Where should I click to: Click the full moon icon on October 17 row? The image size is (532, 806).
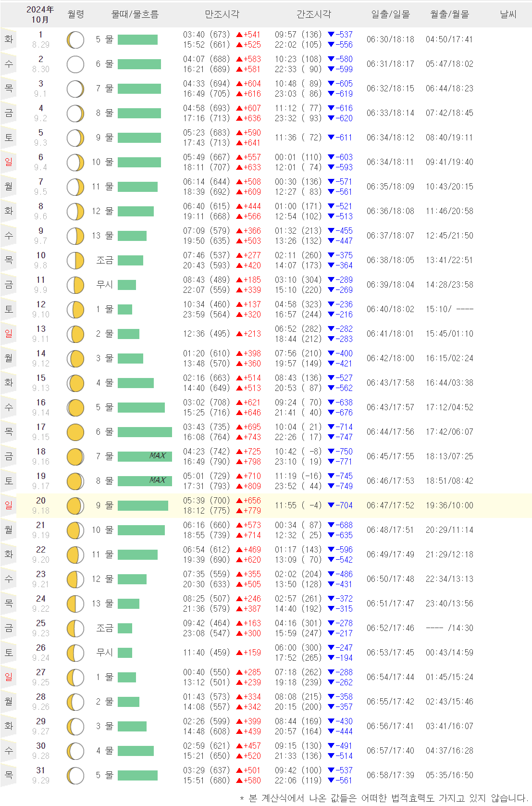click(75, 432)
